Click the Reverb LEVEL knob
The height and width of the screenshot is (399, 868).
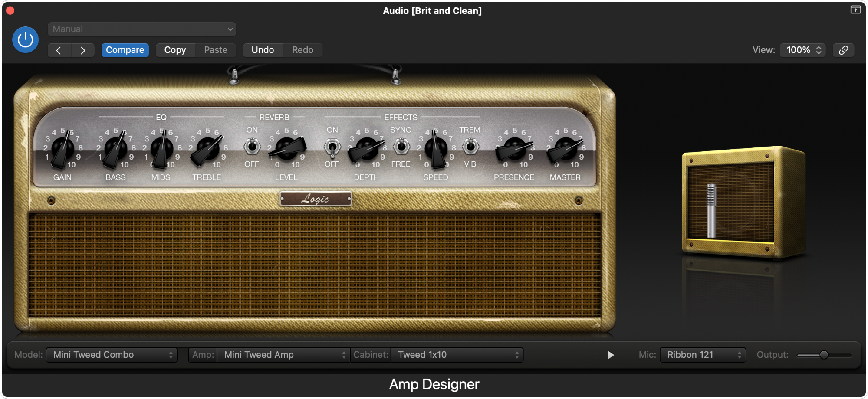tap(287, 149)
